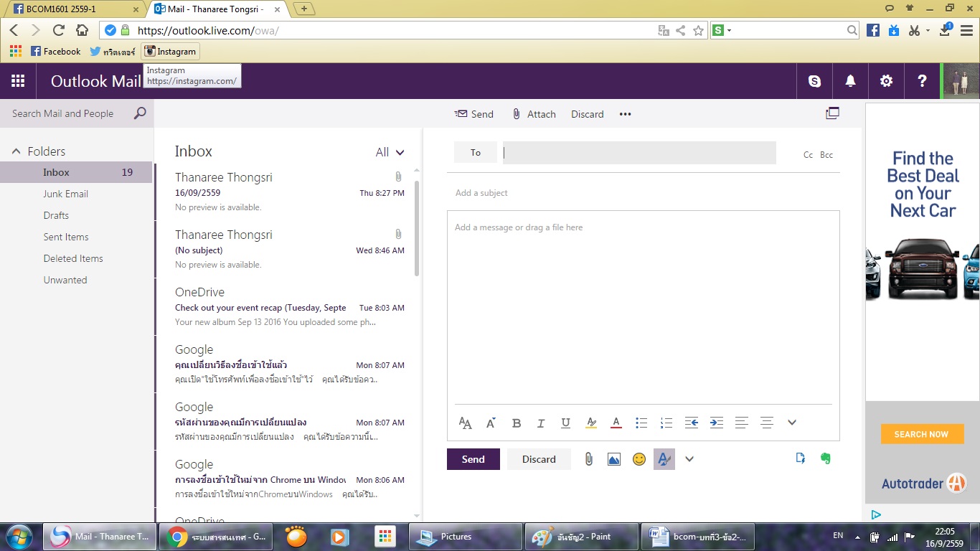Viewport: 980px width, 551px height.
Task: Click the Facebook extension icon in browser toolbar
Action: coord(873,30)
